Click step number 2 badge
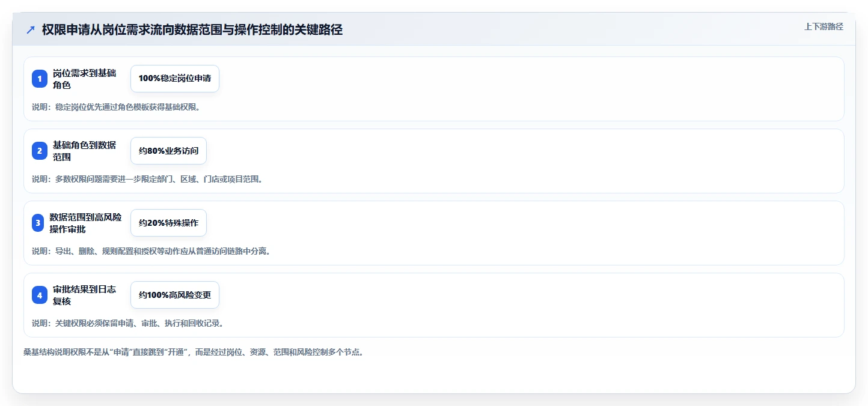 coord(40,151)
